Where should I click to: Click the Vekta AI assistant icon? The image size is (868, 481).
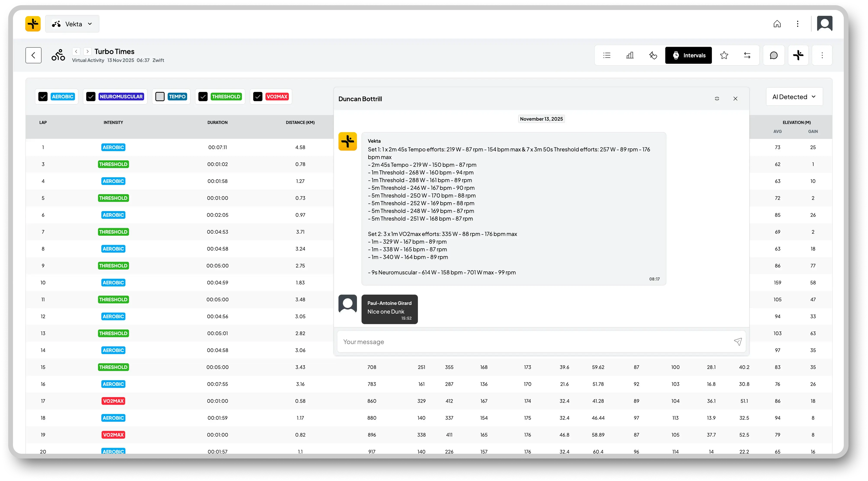tap(798, 55)
